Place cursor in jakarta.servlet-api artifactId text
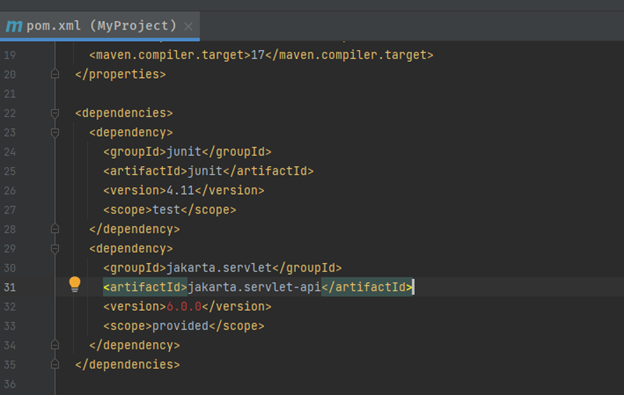 point(254,287)
